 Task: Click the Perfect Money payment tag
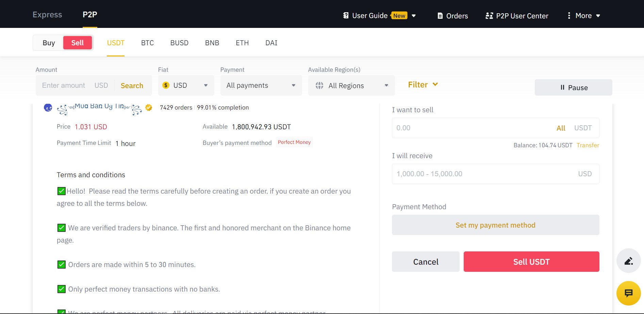click(294, 142)
